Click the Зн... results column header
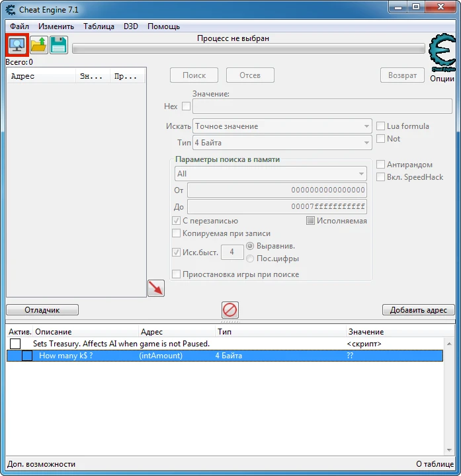 click(x=93, y=76)
